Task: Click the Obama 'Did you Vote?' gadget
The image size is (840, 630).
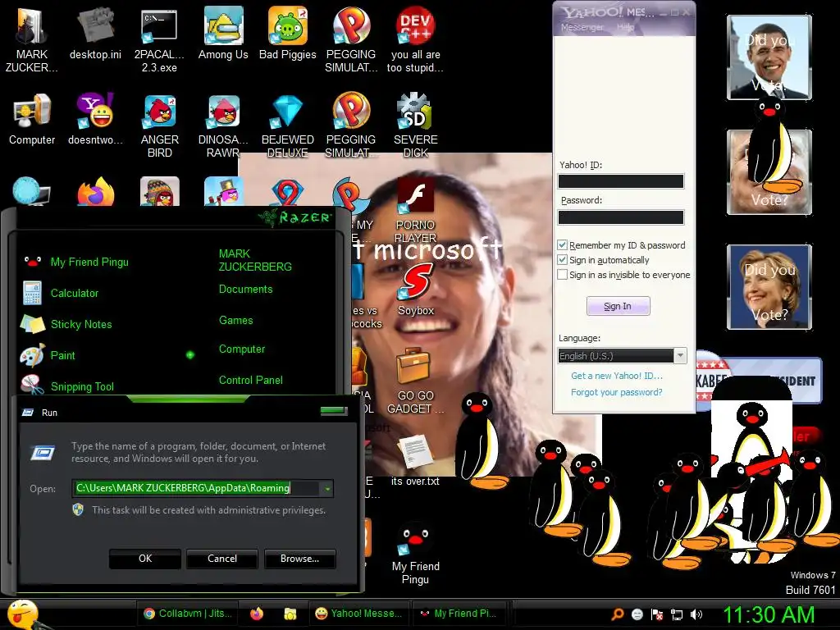Action: tap(769, 57)
